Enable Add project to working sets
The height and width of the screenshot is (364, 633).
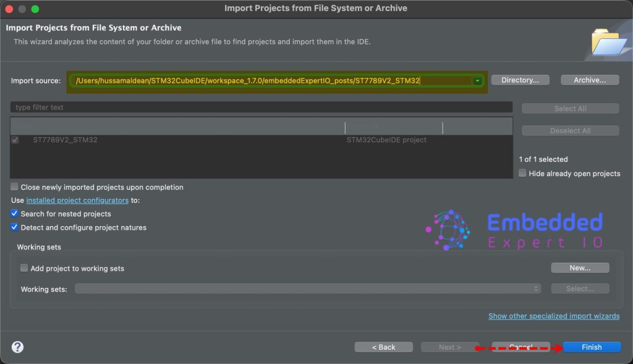tap(24, 268)
